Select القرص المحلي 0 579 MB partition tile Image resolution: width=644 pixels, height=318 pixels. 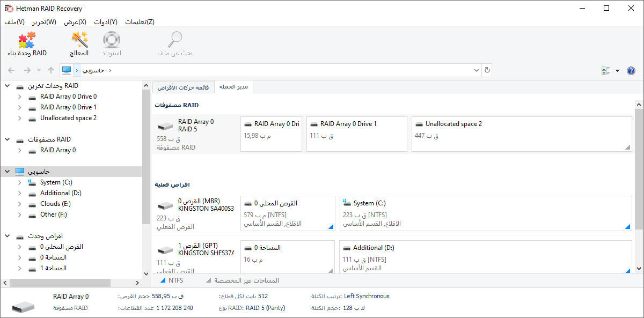[288, 213]
